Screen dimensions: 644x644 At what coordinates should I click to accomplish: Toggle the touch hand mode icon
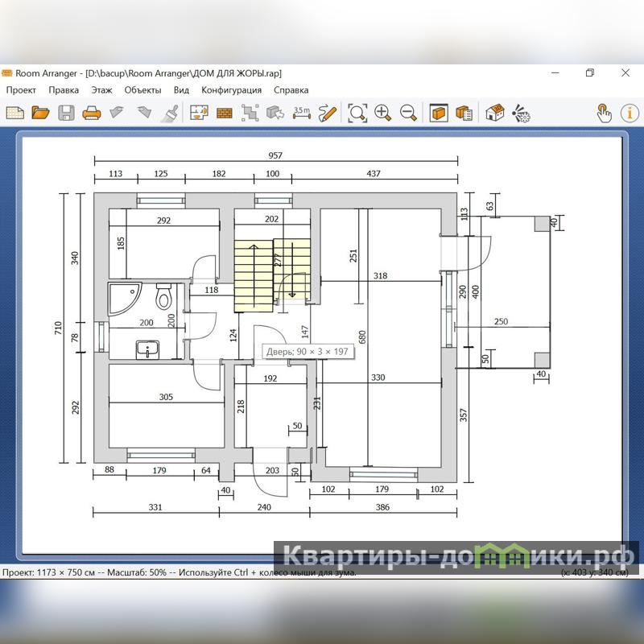(x=604, y=113)
